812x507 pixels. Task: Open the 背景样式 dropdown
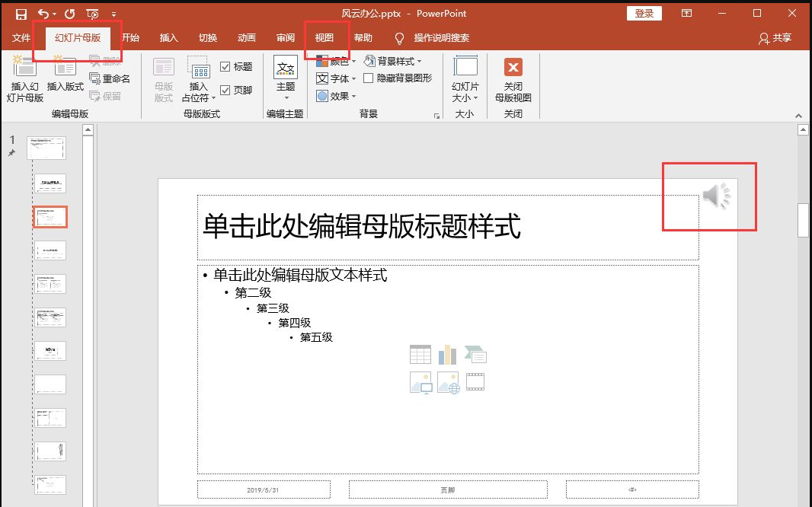[x=392, y=61]
